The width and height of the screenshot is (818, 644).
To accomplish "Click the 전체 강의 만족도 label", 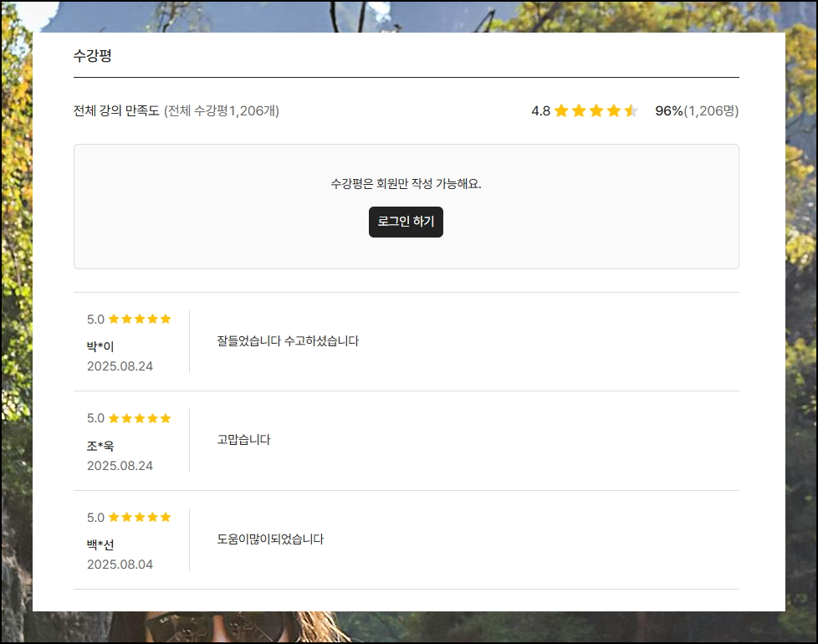I will (116, 110).
